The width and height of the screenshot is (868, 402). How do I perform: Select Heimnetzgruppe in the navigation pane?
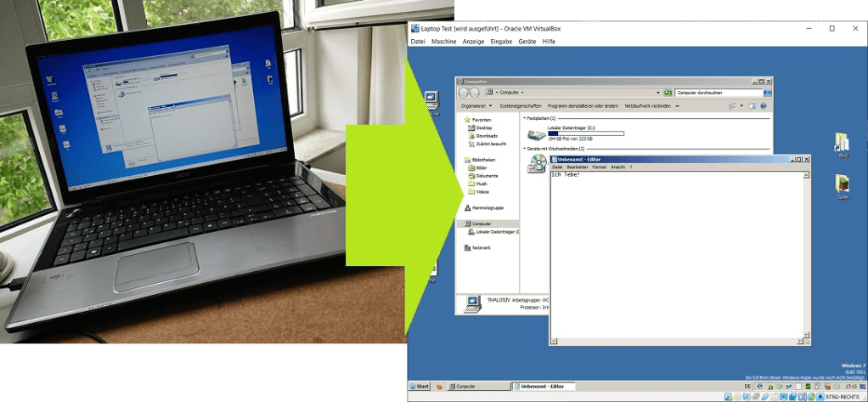click(488, 208)
